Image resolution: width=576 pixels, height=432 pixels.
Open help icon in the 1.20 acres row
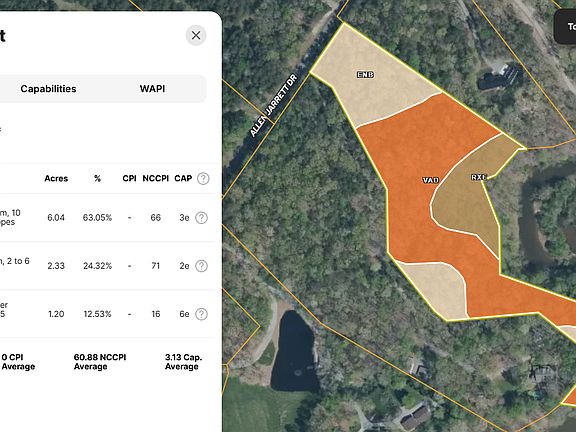click(201, 314)
